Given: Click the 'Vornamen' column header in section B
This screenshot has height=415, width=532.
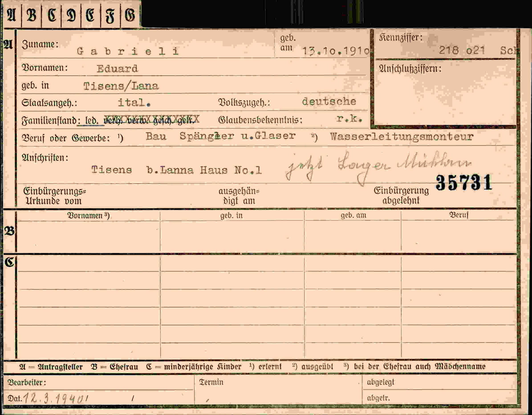Looking at the screenshot, I should point(88,216).
